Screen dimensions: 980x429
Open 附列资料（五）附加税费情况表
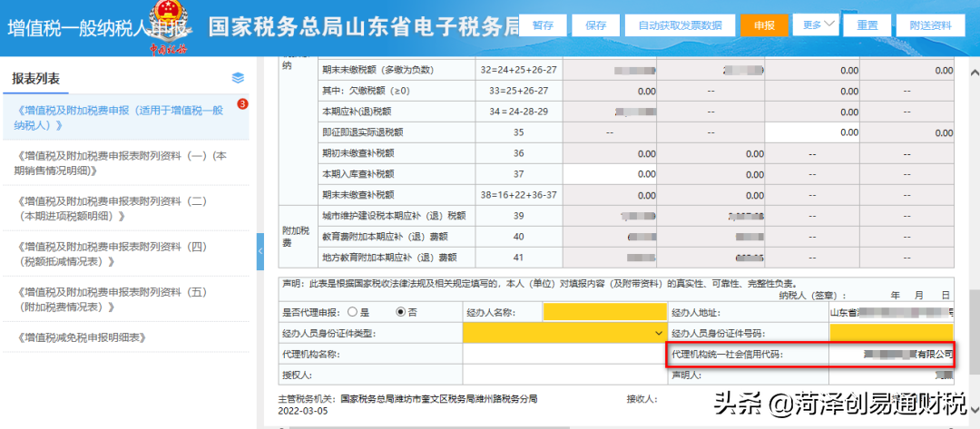(125, 299)
